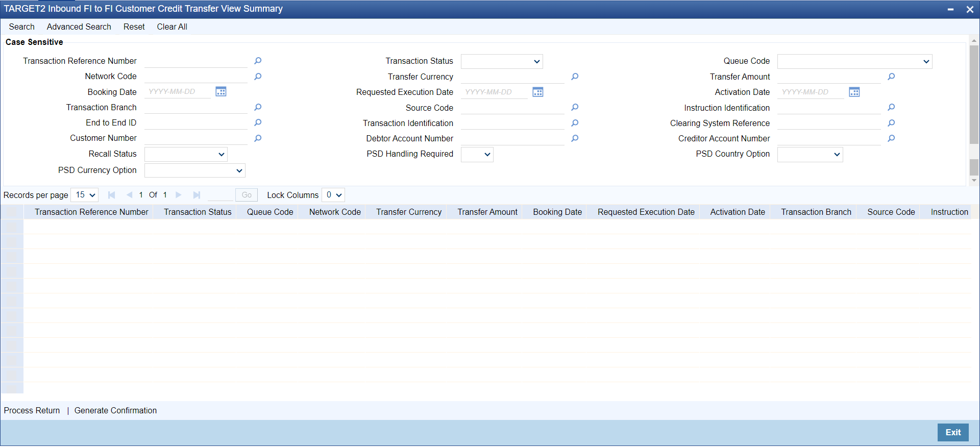The width and height of the screenshot is (980, 447).
Task: Open Requested Execution Date calendar picker
Action: [x=538, y=92]
